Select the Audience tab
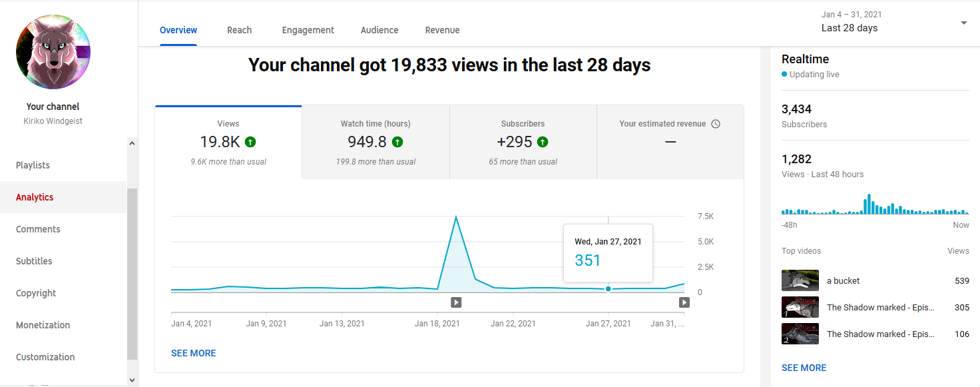The height and width of the screenshot is (387, 980). click(x=379, y=30)
